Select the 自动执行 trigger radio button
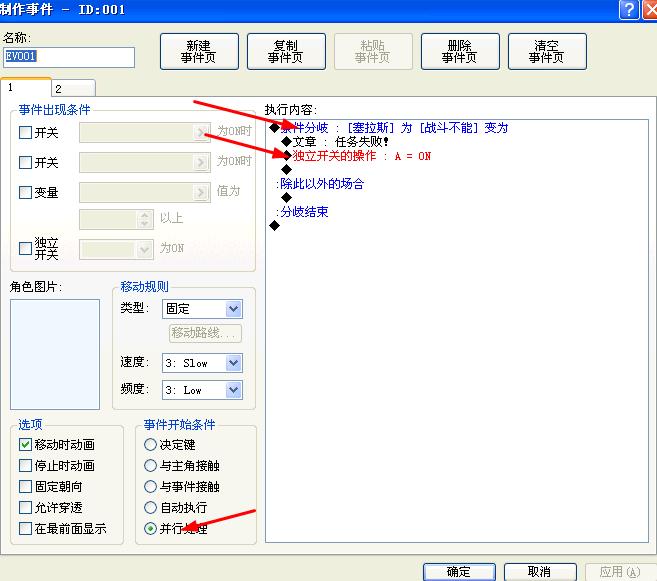Screen dimensions: 657x581 pos(150,508)
